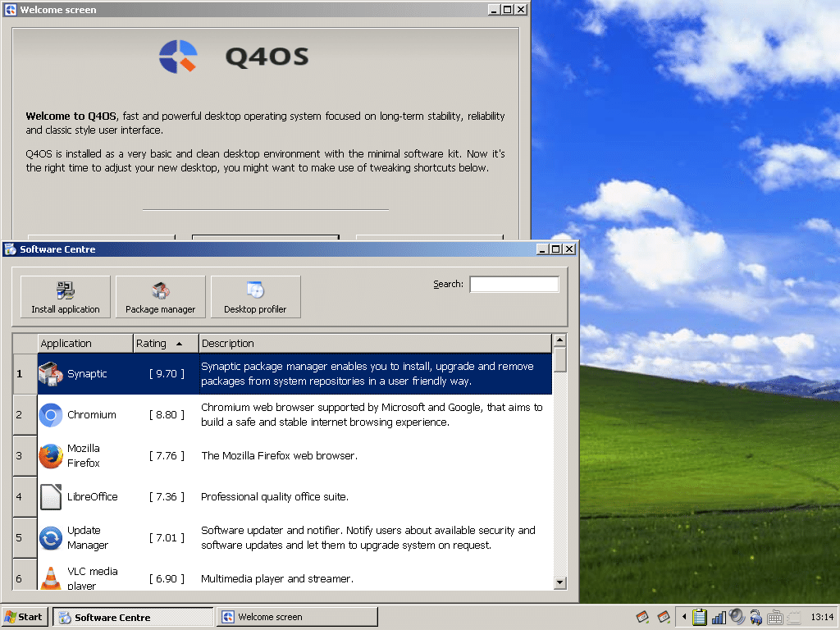
Task: Click the Update Manager description text
Action: coord(368,537)
